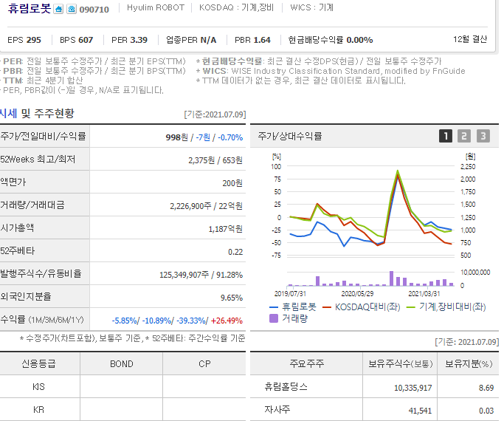Click the 시가총액 value '1,187억원'
Viewport: 504px width, 421px height.
pos(226,229)
